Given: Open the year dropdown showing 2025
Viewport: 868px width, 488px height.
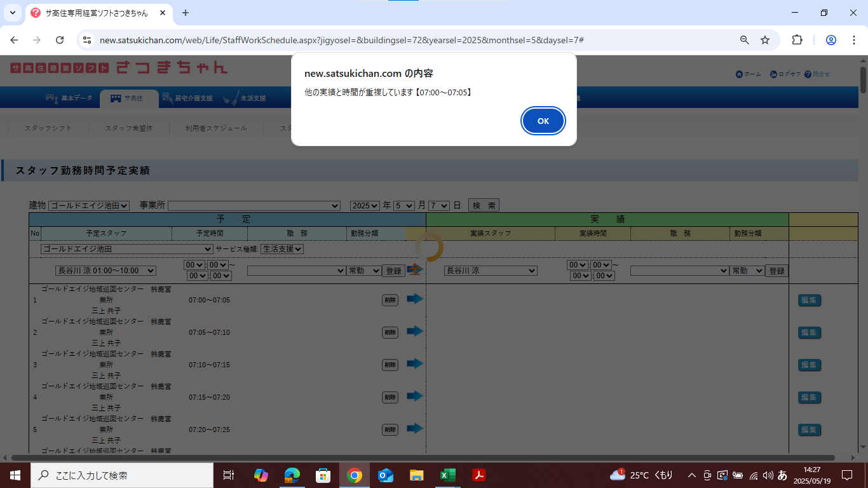Looking at the screenshot, I should tap(365, 206).
